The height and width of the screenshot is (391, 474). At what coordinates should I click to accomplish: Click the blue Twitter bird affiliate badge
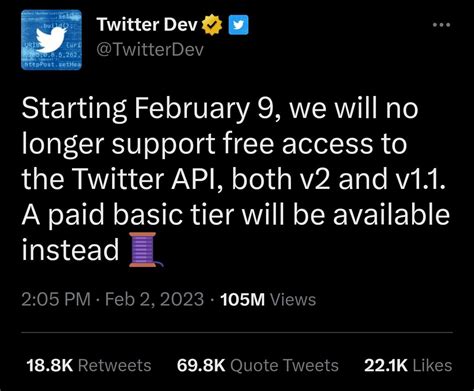[x=238, y=25]
